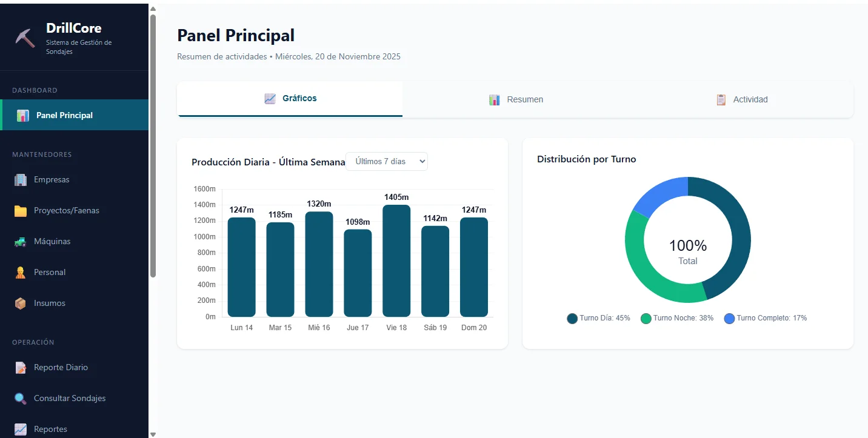Select the Empresas icon in the sidebar
The width and height of the screenshot is (868, 438).
click(x=20, y=179)
